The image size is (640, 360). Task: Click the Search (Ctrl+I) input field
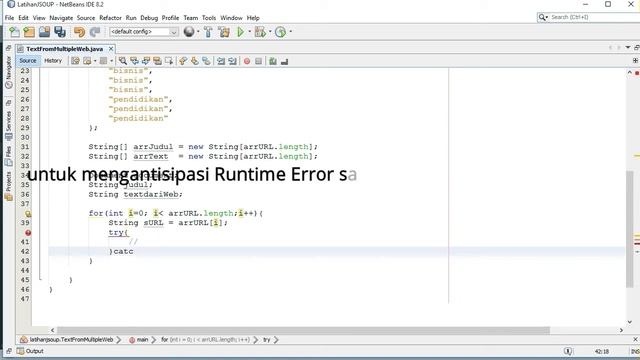(594, 17)
